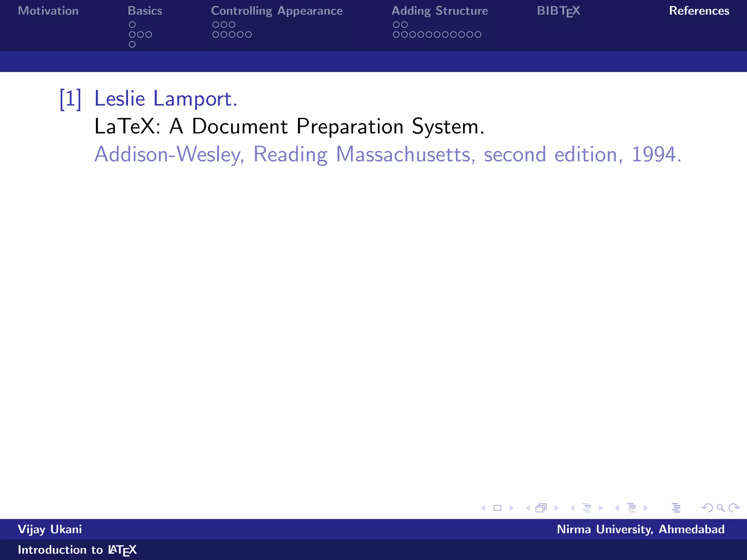747x560 pixels.
Task: Click the [1] reference label
Action: [70, 99]
